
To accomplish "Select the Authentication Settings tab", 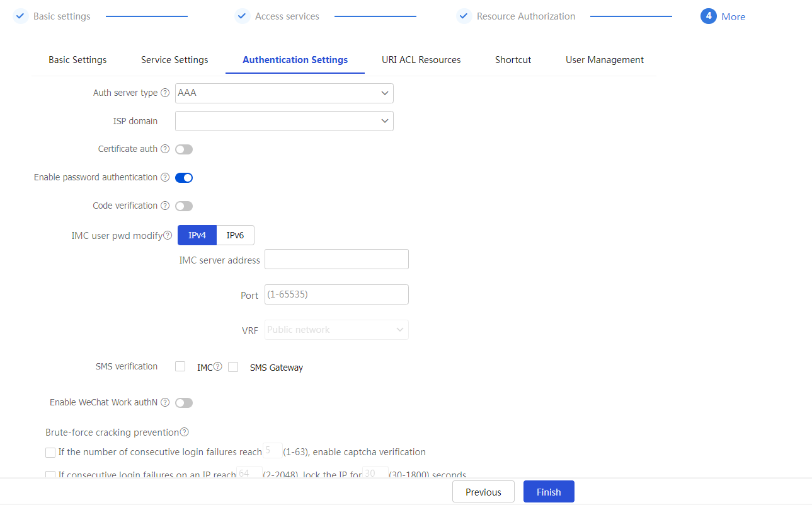I will point(295,60).
